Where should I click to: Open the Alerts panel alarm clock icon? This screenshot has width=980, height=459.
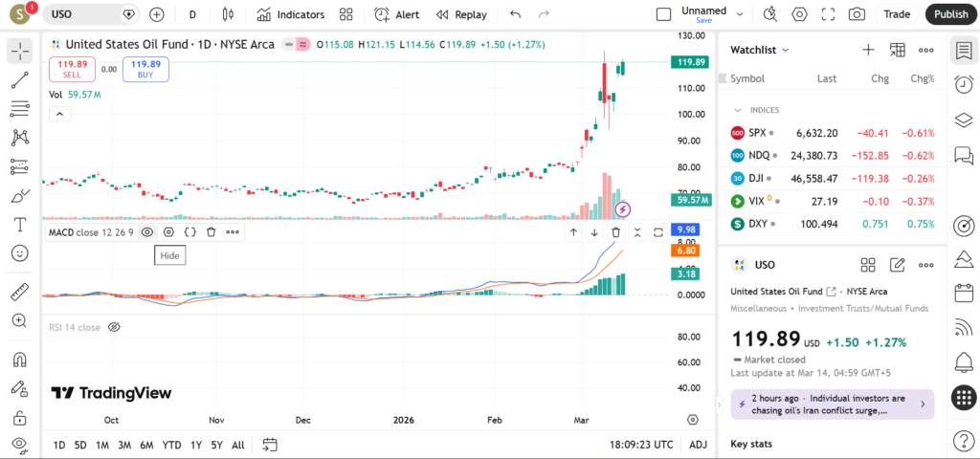(x=964, y=84)
